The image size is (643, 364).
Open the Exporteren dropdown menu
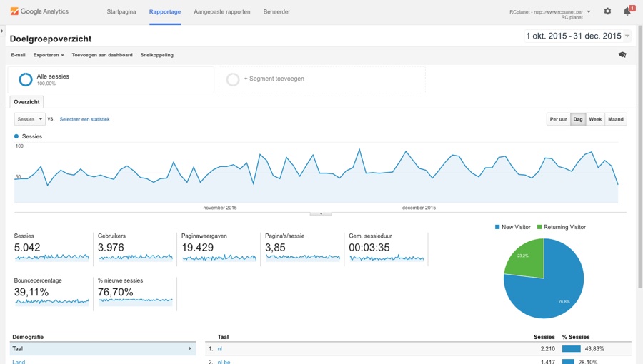(x=49, y=55)
